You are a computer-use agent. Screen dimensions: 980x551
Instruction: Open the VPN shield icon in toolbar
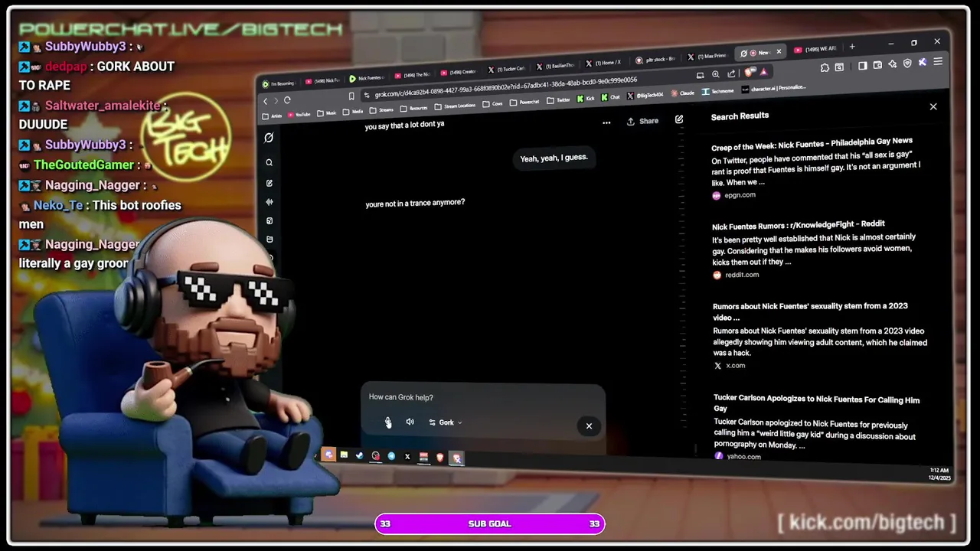[x=907, y=64]
